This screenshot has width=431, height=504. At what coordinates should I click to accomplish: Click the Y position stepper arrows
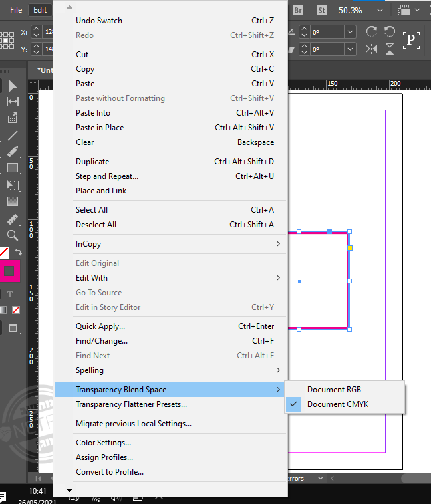tap(36, 49)
